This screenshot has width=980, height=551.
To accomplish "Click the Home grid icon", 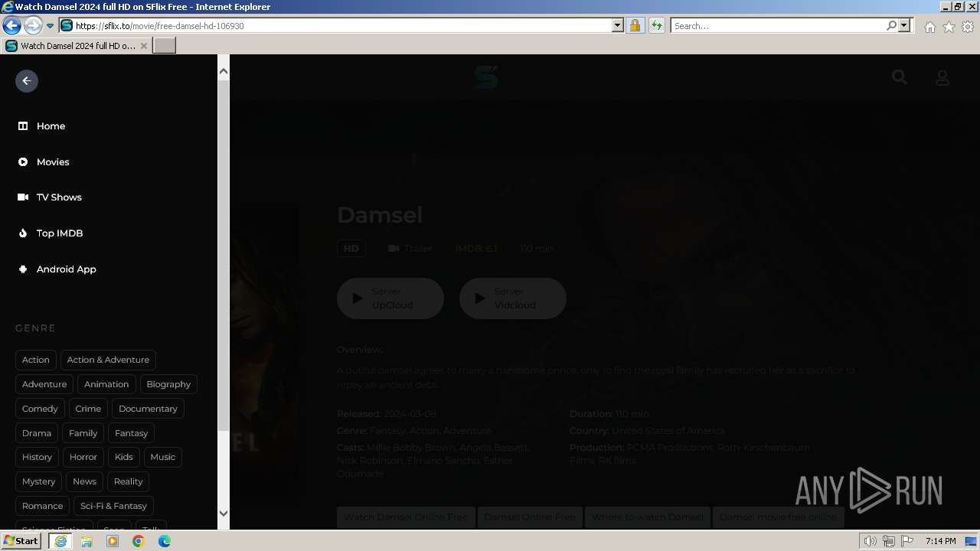I will [23, 126].
